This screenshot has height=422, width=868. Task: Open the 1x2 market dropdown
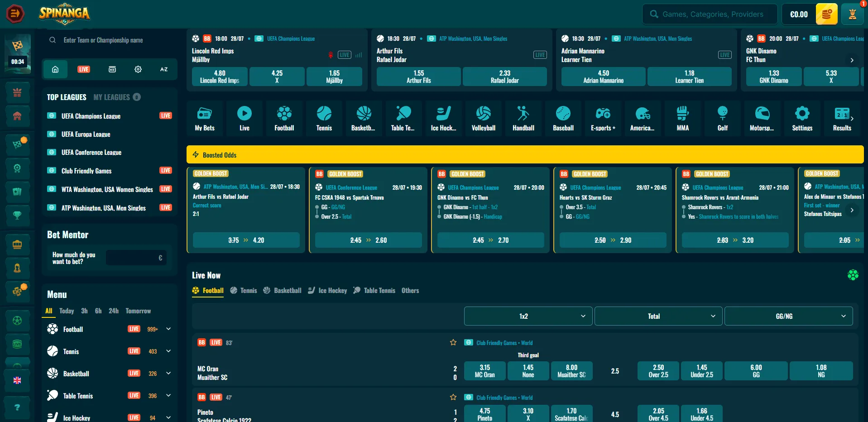528,316
